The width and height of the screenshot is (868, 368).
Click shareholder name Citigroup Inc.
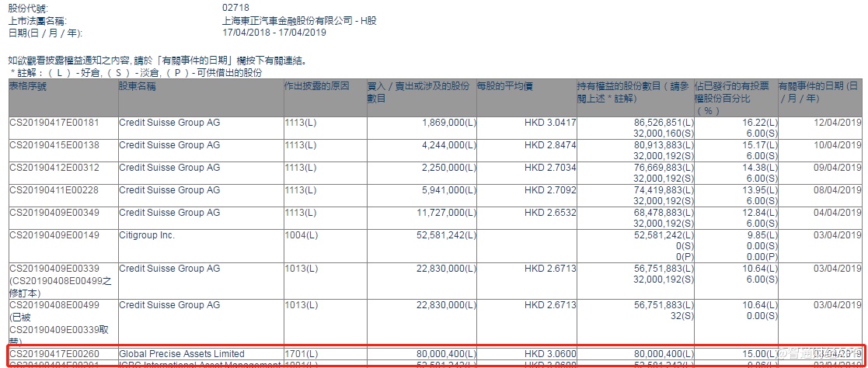click(x=147, y=236)
